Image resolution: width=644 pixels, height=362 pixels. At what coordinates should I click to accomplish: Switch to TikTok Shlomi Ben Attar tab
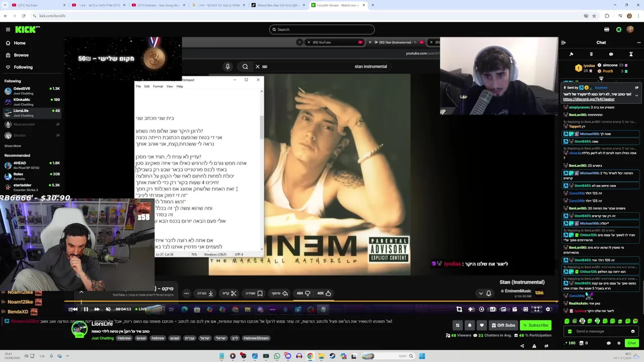coord(278,5)
